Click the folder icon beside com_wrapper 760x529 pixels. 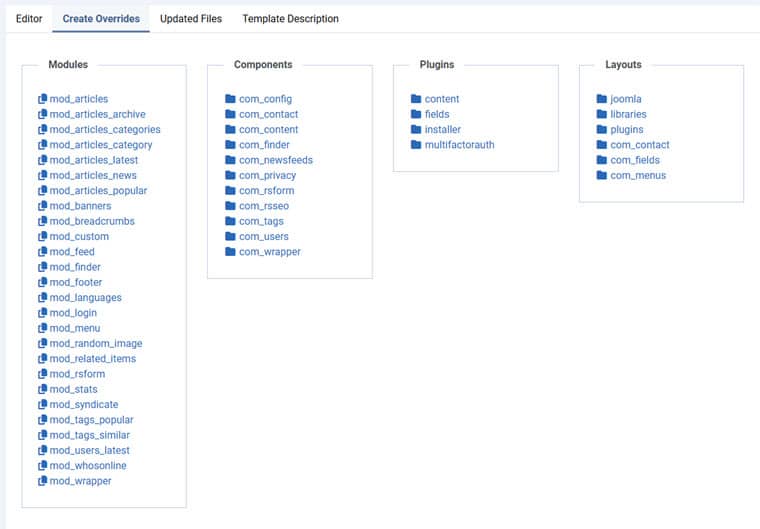230,251
